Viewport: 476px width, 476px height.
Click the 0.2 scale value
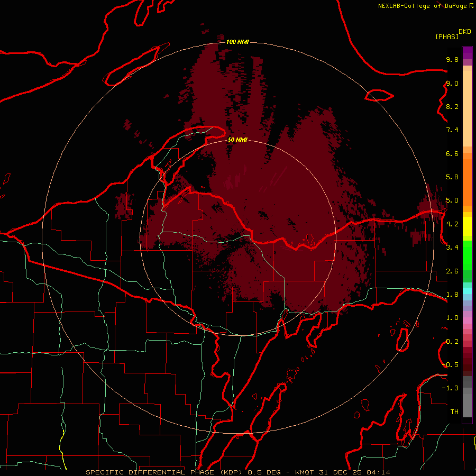pos(452,342)
